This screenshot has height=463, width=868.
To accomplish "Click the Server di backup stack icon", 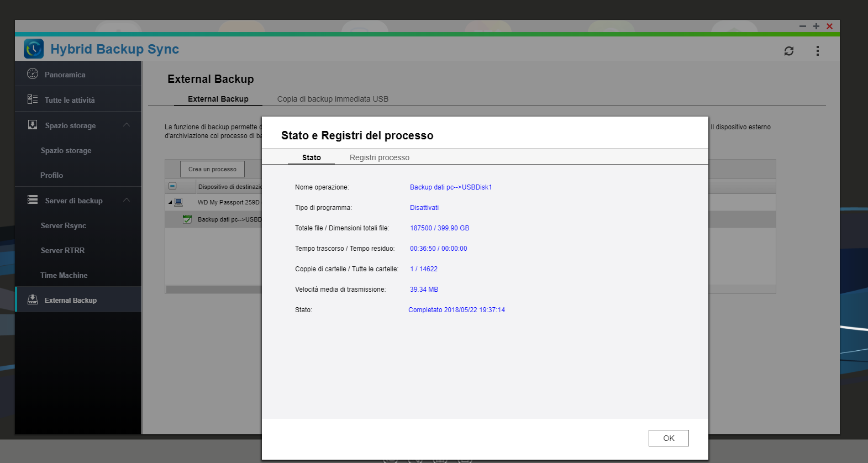I will point(33,200).
